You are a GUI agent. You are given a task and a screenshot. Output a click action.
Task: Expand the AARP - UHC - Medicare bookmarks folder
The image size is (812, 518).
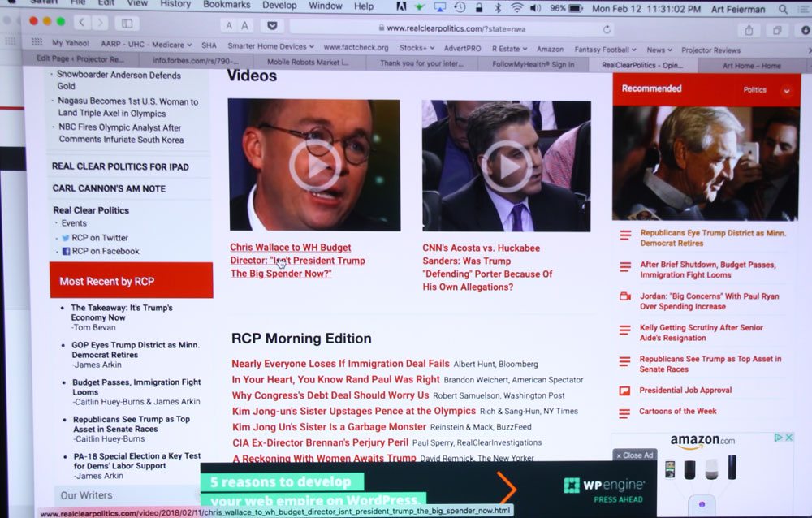click(146, 45)
